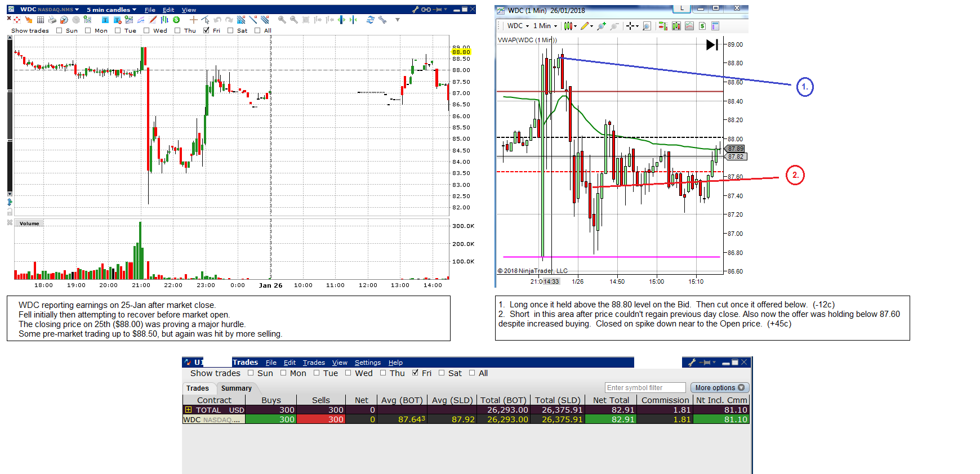Uncheck Fri in the Trades window
Image resolution: width=980 pixels, height=474 pixels.
click(x=415, y=373)
